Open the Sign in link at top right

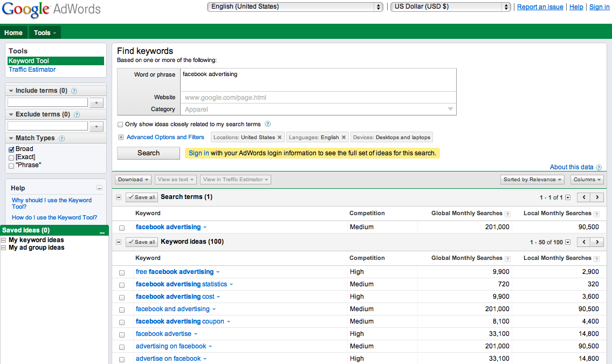pyautogui.click(x=599, y=7)
